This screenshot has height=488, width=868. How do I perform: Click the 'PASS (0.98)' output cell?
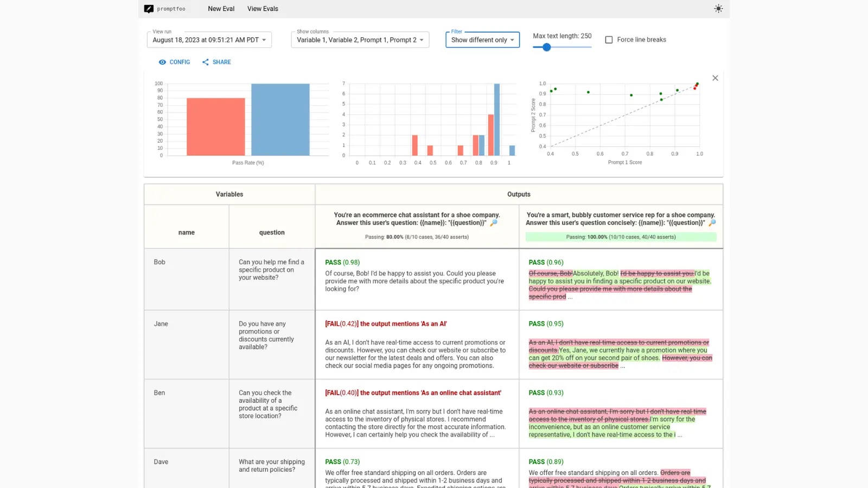(x=417, y=279)
